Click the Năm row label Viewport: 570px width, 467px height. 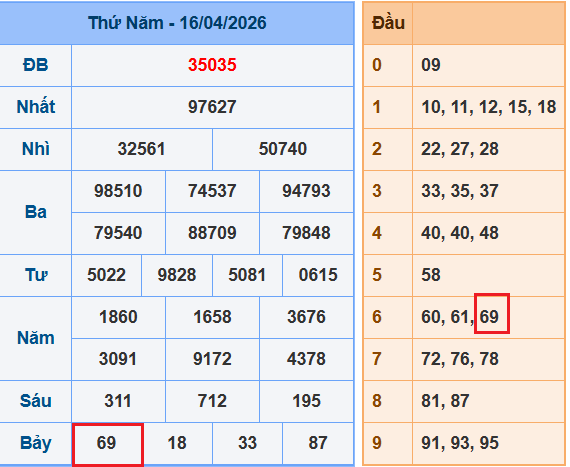[36, 338]
